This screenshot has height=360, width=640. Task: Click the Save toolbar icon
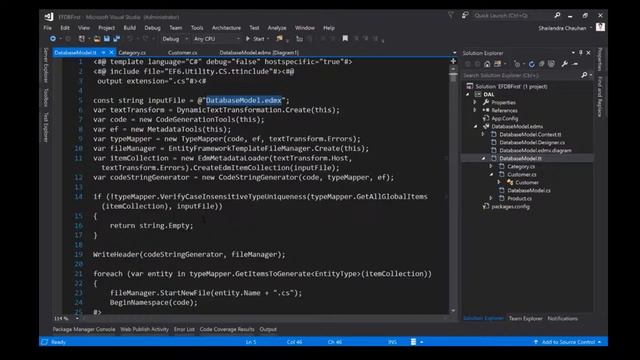pyautogui.click(x=107, y=39)
